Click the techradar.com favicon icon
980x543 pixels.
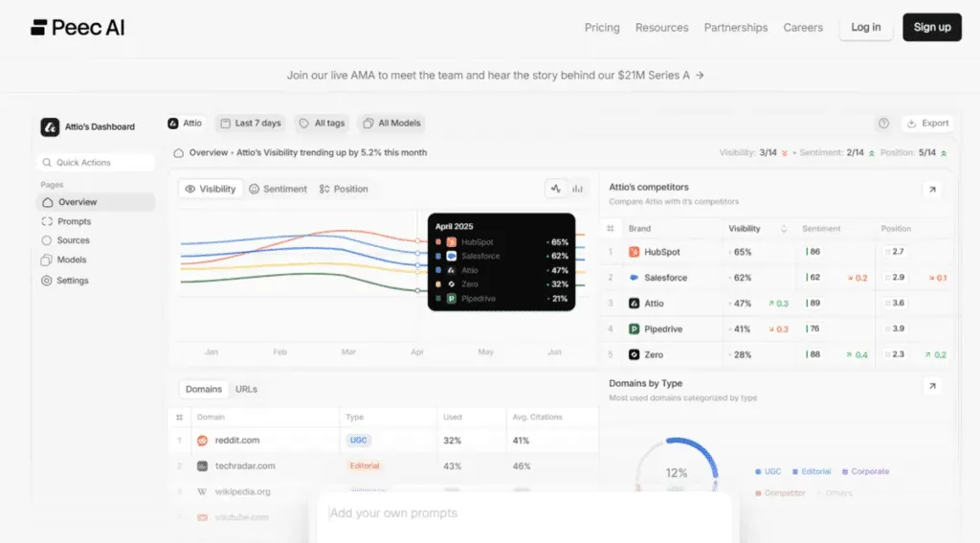(x=203, y=466)
